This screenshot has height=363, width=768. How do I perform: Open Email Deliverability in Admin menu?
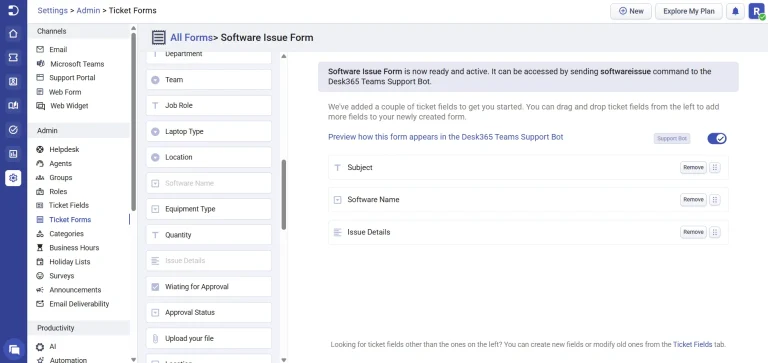[79, 304]
